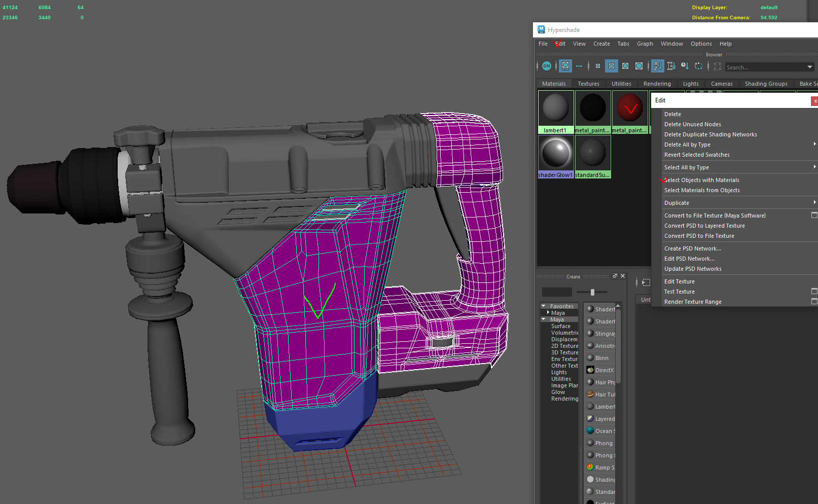Adjust the Create panel icon size slider
The width and height of the screenshot is (818, 504).
click(x=592, y=292)
